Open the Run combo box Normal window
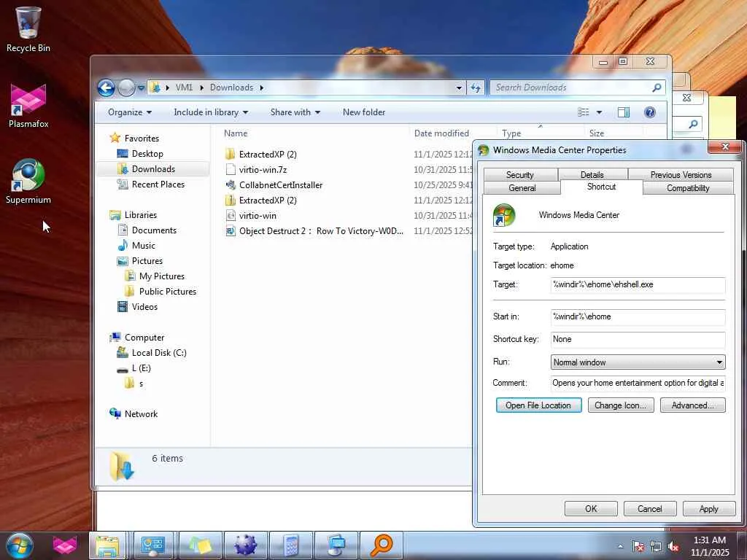 click(x=638, y=362)
